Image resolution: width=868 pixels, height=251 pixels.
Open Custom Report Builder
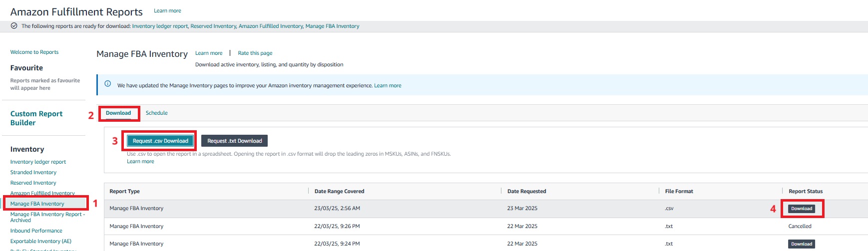tap(36, 118)
